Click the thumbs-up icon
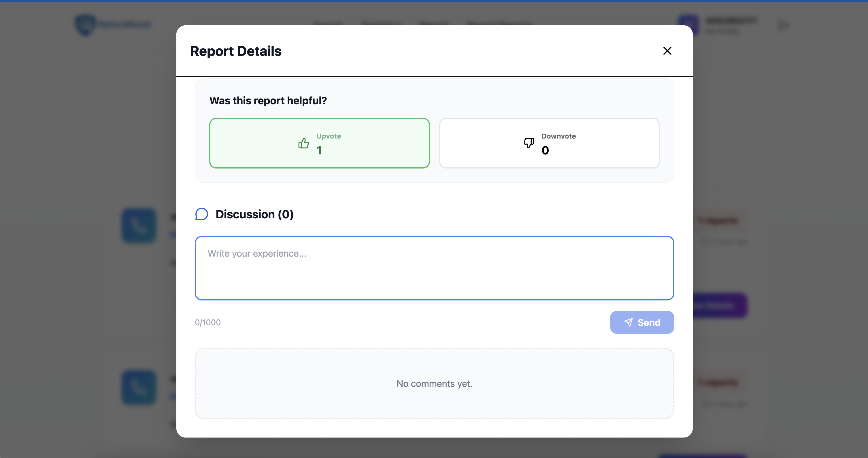The width and height of the screenshot is (868, 458). [x=303, y=143]
